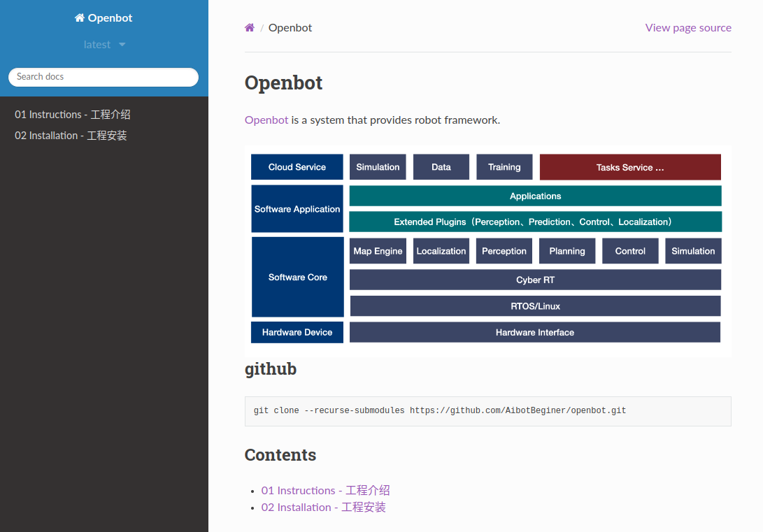Click the Contents section heading
The width and height of the screenshot is (763, 532).
pyautogui.click(x=280, y=454)
